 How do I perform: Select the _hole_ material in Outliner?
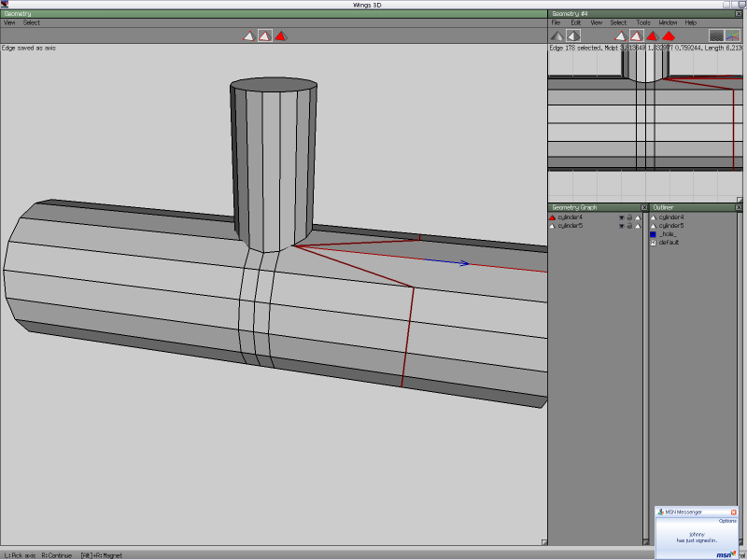pyautogui.click(x=668, y=233)
